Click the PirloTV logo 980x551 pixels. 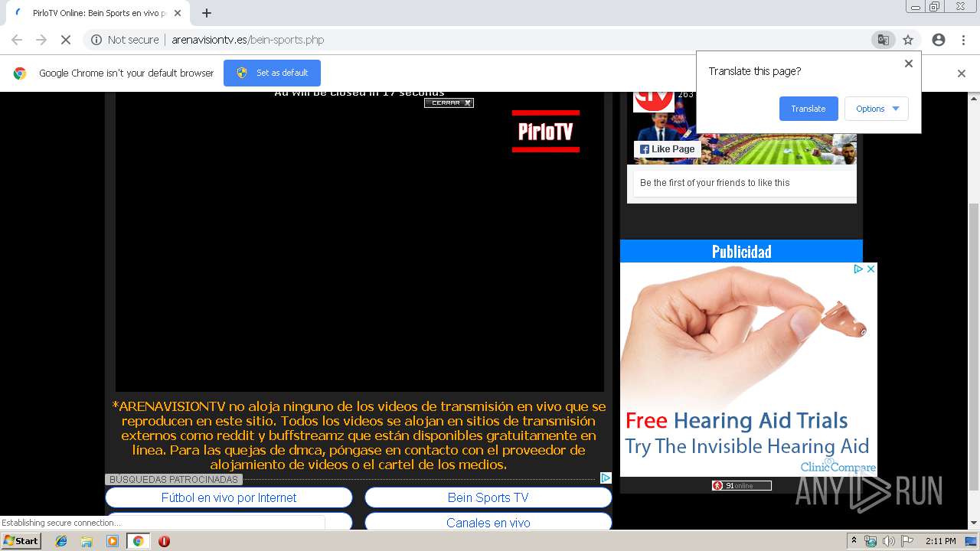(x=546, y=131)
